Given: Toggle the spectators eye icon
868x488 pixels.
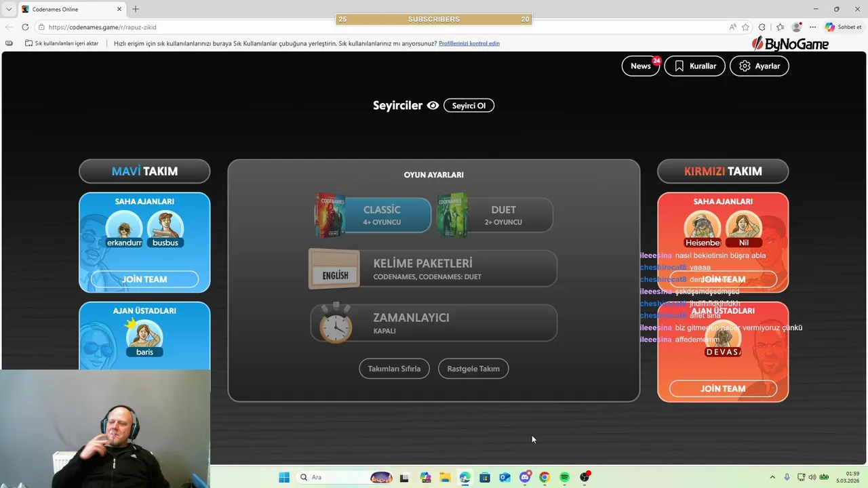Looking at the screenshot, I should pos(433,106).
